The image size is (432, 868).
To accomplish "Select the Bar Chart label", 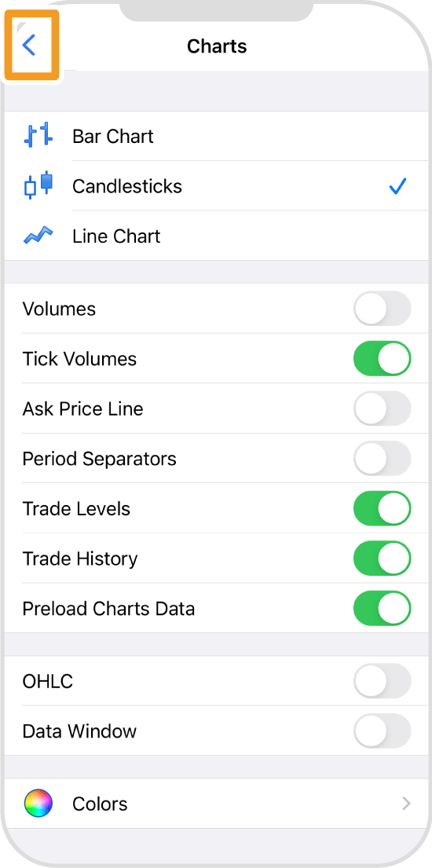I will pyautogui.click(x=113, y=136).
